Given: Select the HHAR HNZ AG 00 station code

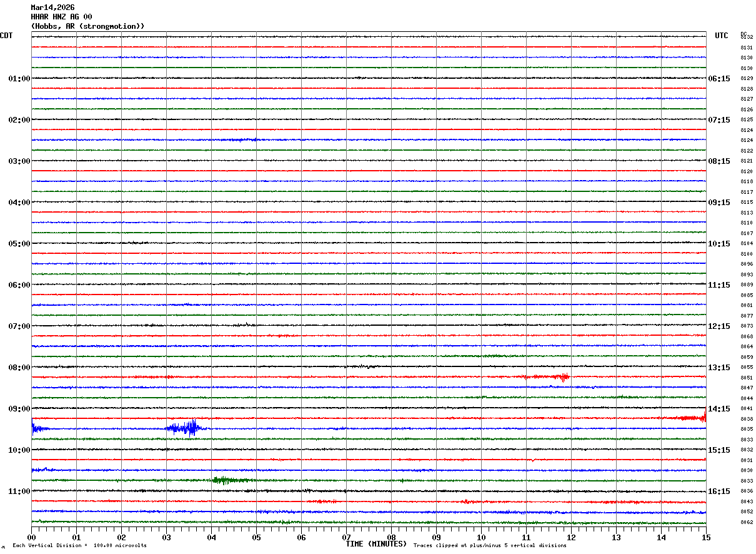Looking at the screenshot, I should [61, 17].
